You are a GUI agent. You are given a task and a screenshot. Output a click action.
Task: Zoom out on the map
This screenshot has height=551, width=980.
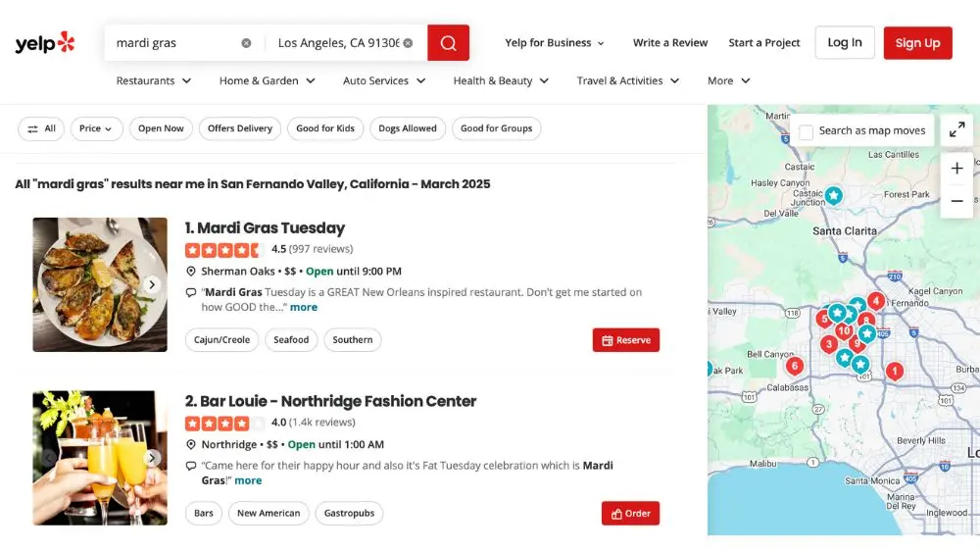click(956, 201)
